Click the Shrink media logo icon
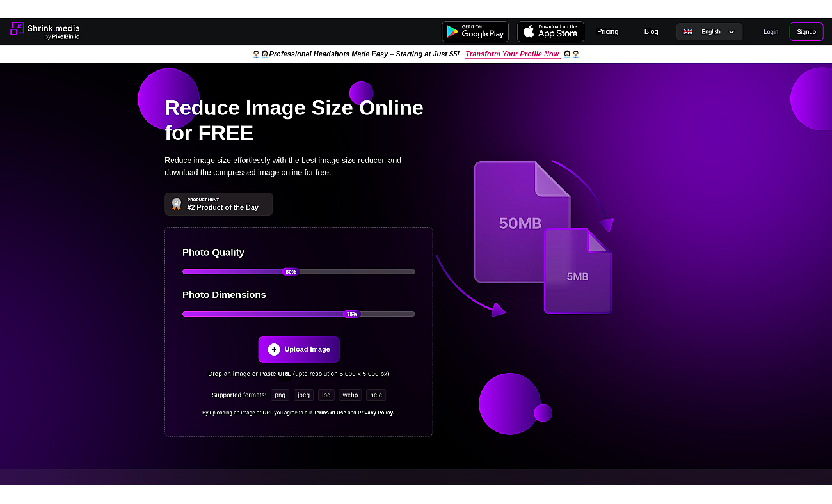The height and width of the screenshot is (504, 832). pos(17,28)
